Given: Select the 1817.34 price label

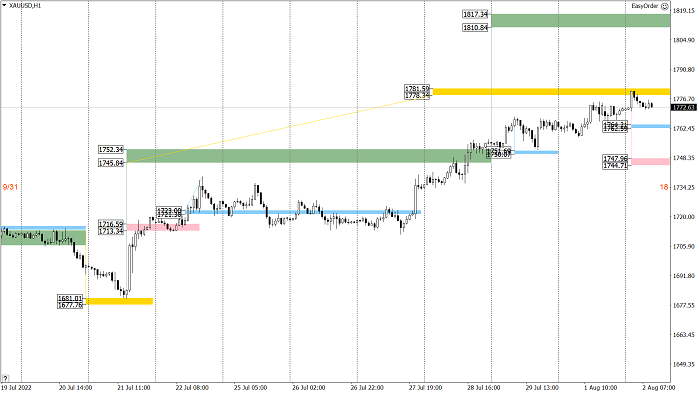Looking at the screenshot, I should point(475,14).
